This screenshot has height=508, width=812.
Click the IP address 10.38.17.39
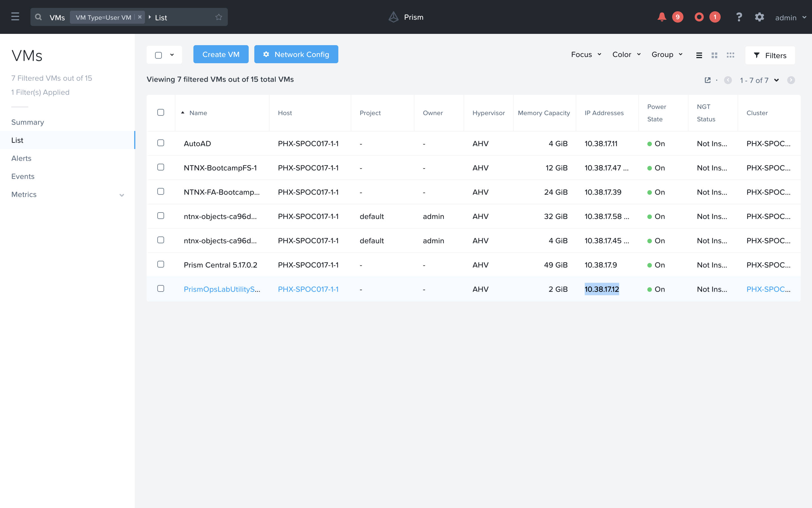pos(603,192)
